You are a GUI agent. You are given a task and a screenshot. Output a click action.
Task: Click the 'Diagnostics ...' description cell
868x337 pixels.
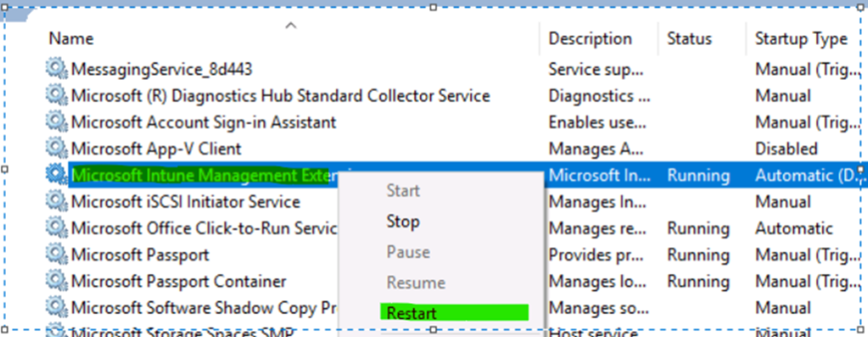tap(599, 96)
